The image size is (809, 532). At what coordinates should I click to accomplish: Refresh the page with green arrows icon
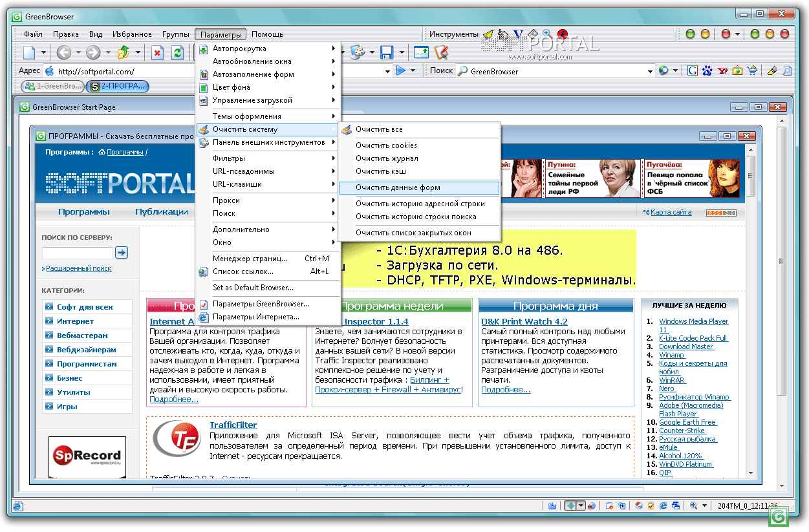tap(177, 52)
